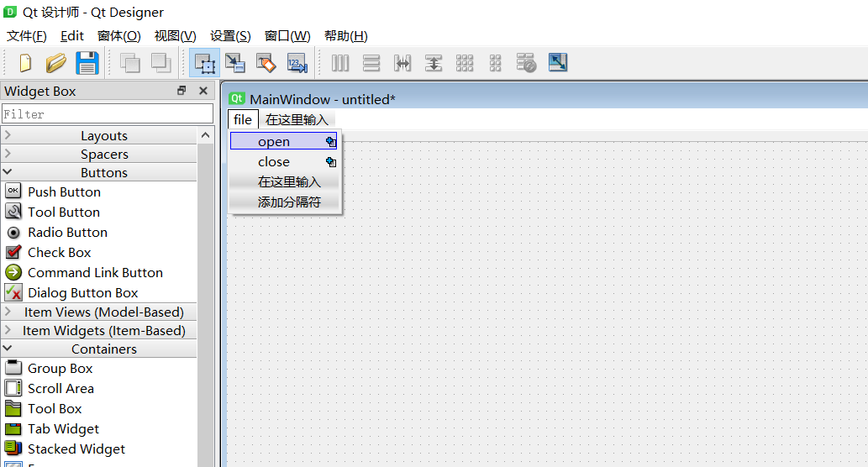
Task: Click Lay Out Horizontally in Splitter icon
Action: 402,63
